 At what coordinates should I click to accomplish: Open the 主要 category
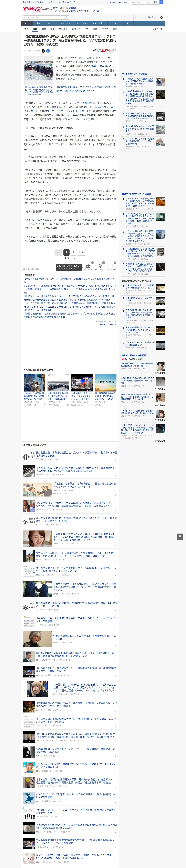click(26, 29)
